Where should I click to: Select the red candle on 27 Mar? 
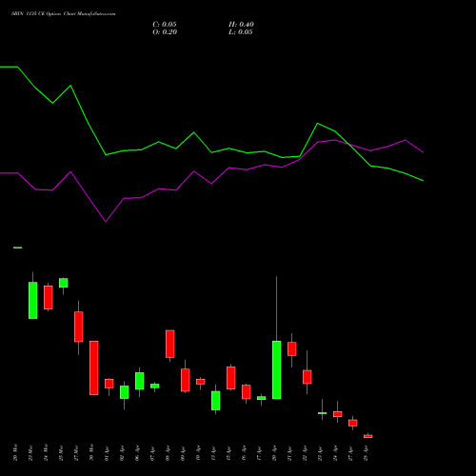(79, 327)
